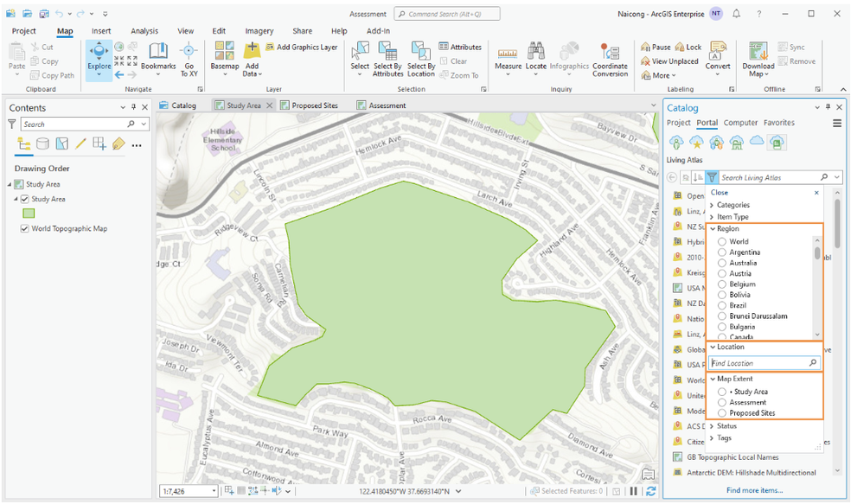Open the map scale dropdown
Image resolution: width=851 pixels, height=504 pixels.
point(214,491)
